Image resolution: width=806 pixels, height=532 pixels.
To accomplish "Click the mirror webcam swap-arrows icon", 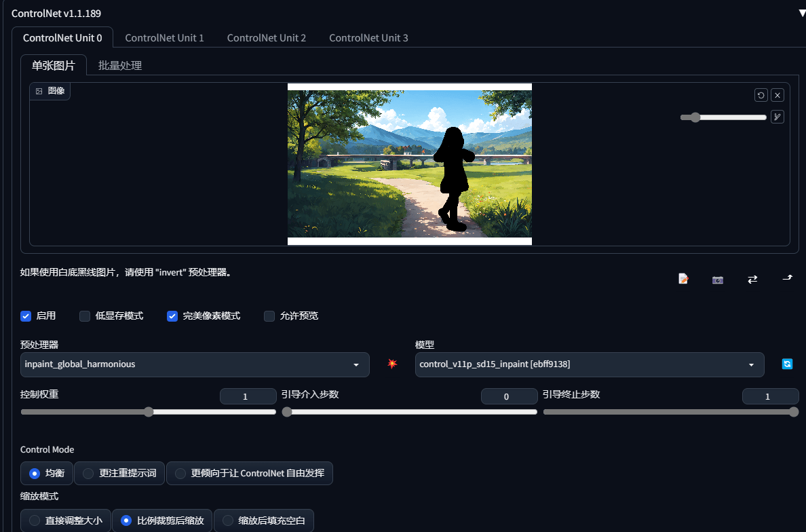I will click(x=752, y=279).
